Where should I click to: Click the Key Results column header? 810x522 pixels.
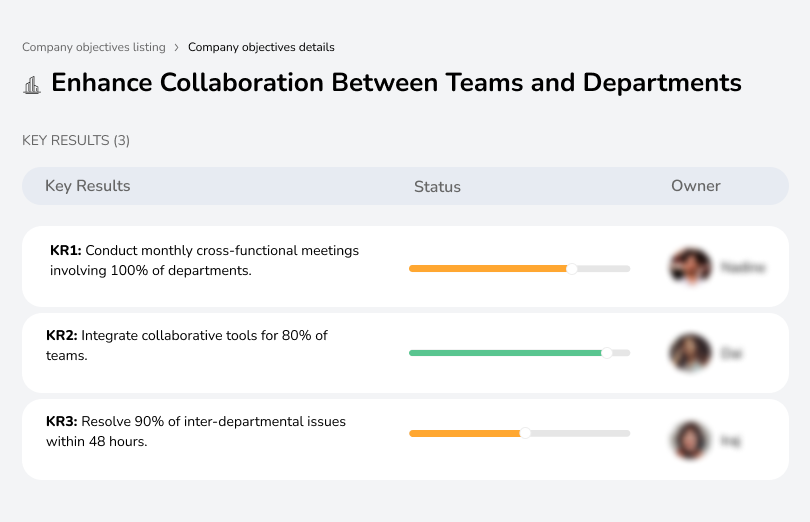87,186
